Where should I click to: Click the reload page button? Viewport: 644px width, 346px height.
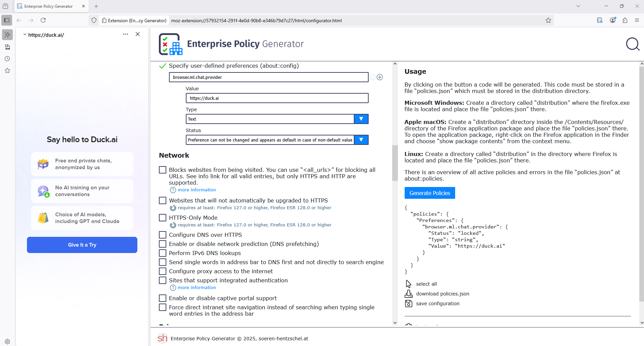tap(43, 20)
